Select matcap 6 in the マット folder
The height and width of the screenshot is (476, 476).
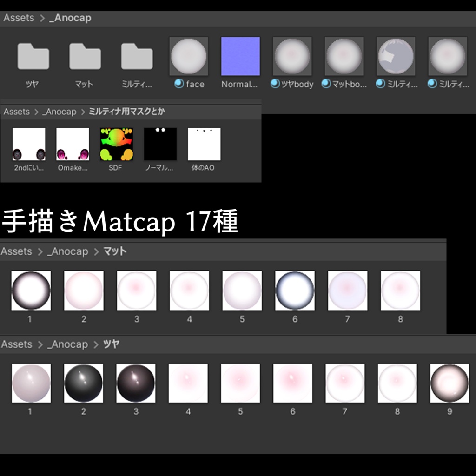(294, 290)
